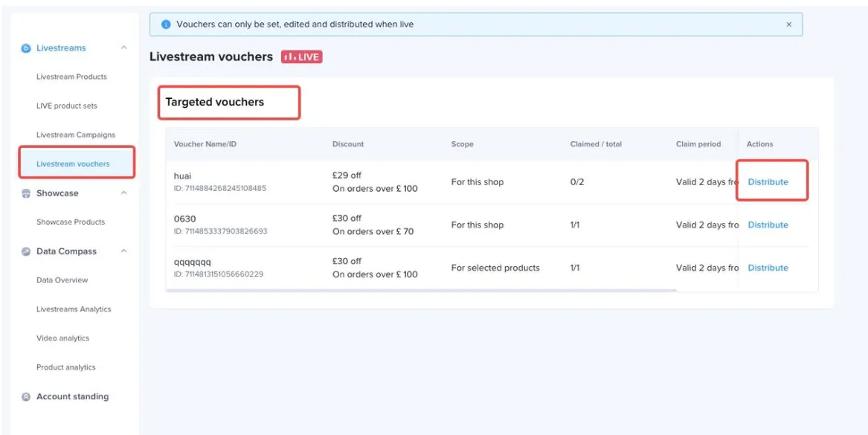The height and width of the screenshot is (435, 868).
Task: Collapse the Data Compass section chevron
Action: point(124,251)
